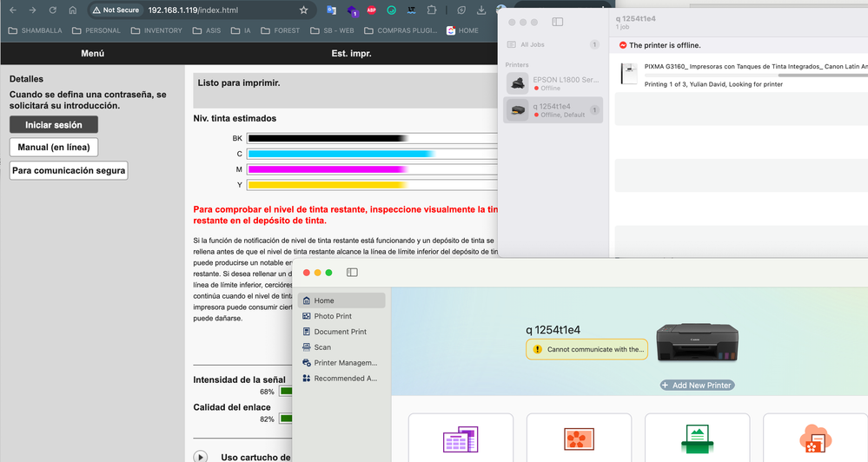The image size is (868, 462).
Task: Open the Adblock Plus extension icon
Action: (x=371, y=10)
